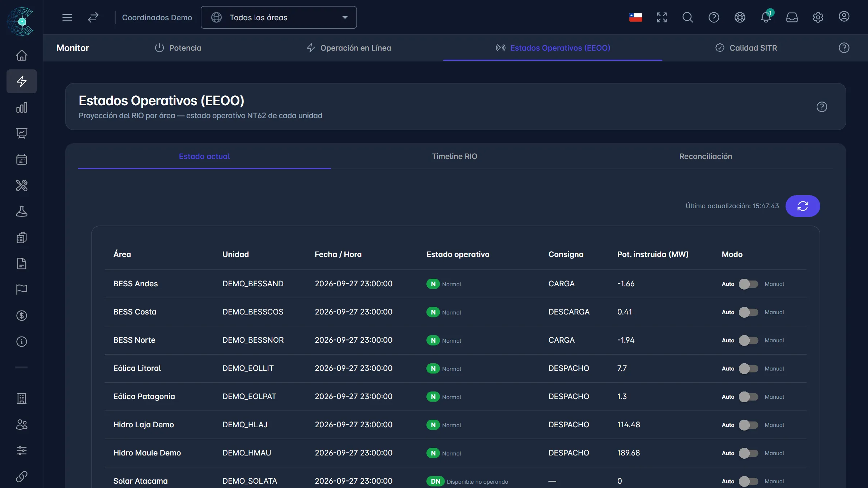Open the dollar sign sidebar icon
Screen dimensions: 868x488
[x=22, y=316]
